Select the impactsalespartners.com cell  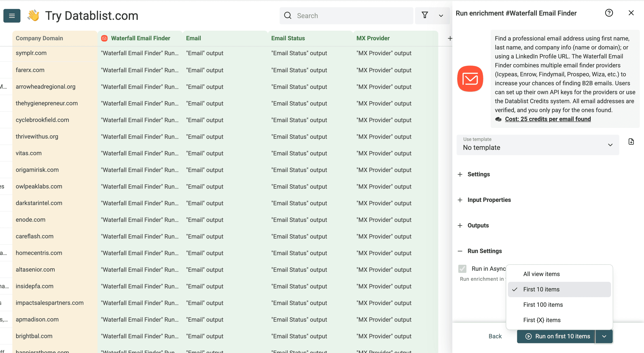click(55, 303)
